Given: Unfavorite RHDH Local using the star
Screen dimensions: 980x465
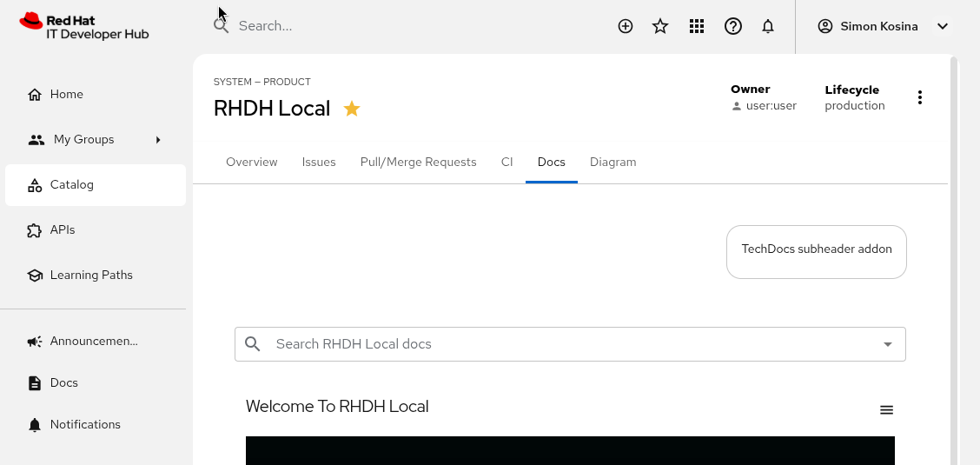Looking at the screenshot, I should [352, 109].
